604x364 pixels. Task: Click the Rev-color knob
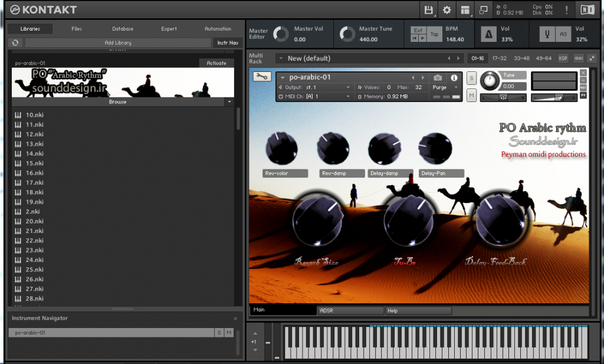click(281, 149)
